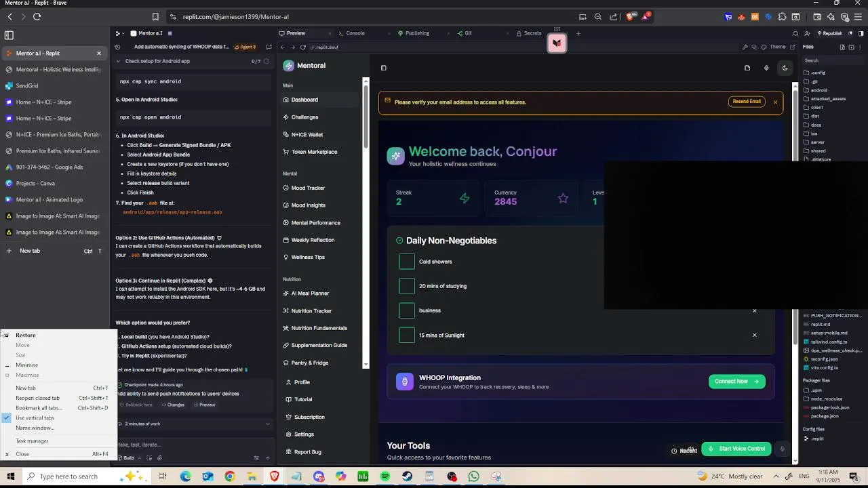Check the business task checkbox
The image size is (868, 488).
[x=407, y=310]
